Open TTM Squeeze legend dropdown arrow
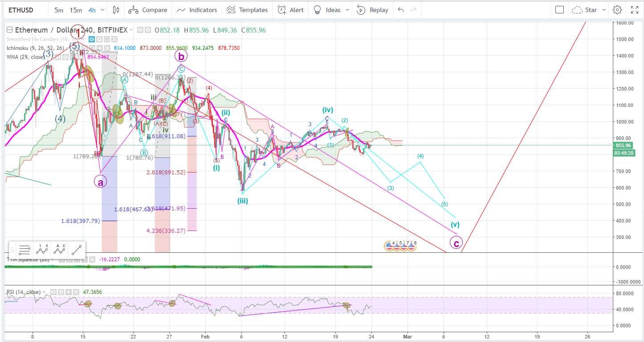644x342 pixels. click(53, 259)
